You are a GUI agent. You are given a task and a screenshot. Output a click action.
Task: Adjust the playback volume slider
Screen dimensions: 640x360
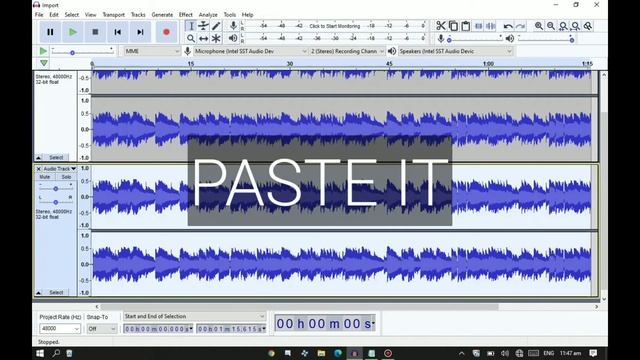pyautogui.click(x=546, y=39)
